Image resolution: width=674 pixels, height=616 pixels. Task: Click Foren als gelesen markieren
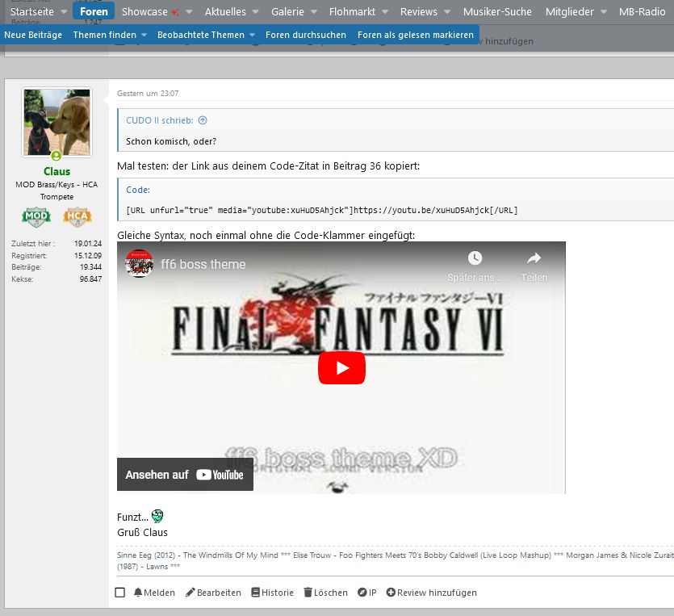point(415,35)
